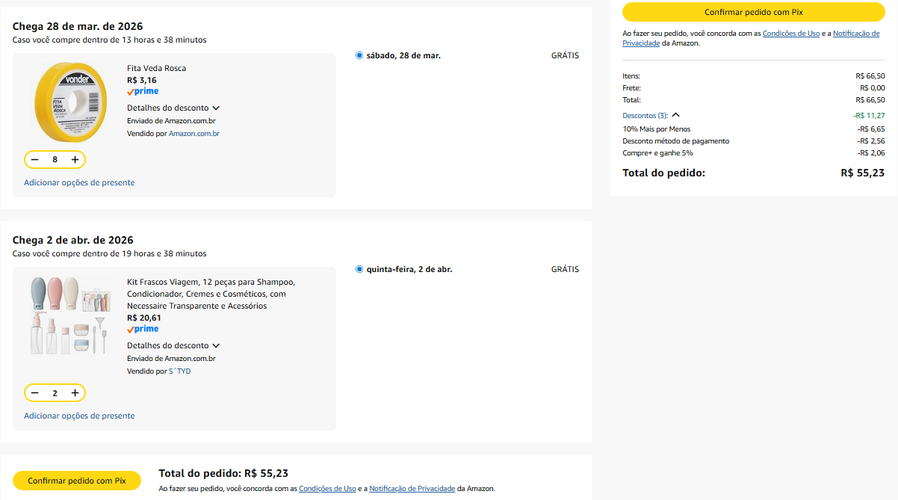The width and height of the screenshot is (898, 500).
Task: Click the Kit Frascos Viagem product title
Action: pos(211,294)
